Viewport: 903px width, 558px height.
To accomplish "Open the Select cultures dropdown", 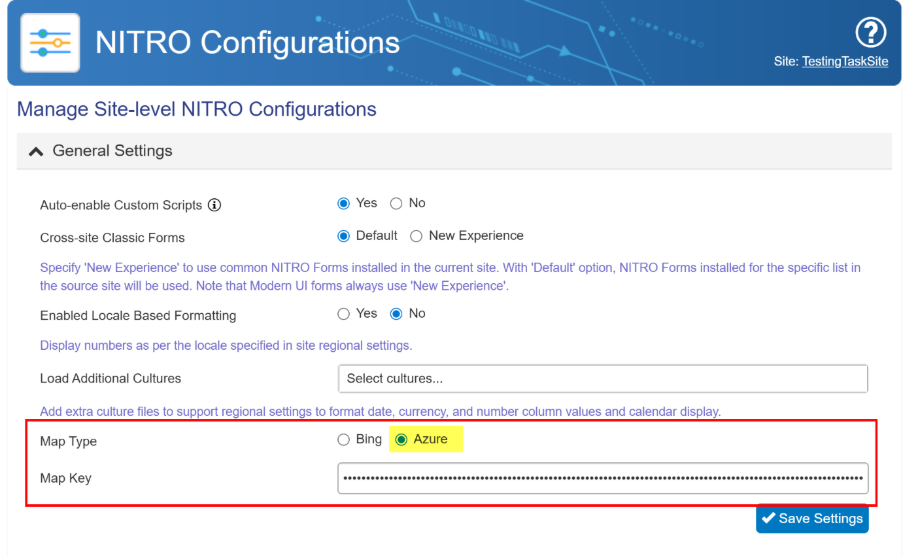I will [x=602, y=379].
